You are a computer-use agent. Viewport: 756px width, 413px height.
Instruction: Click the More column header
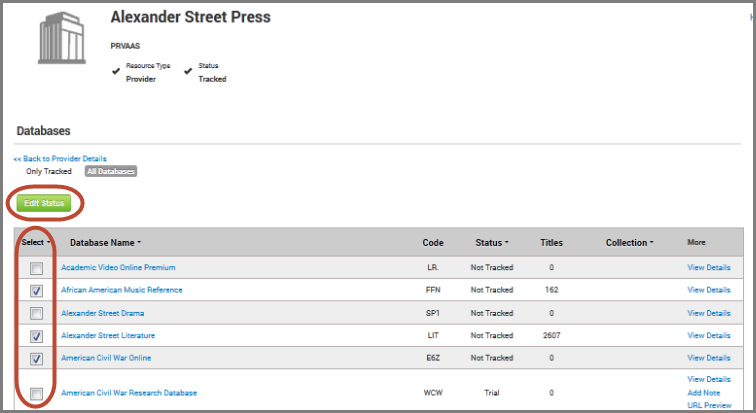point(696,242)
